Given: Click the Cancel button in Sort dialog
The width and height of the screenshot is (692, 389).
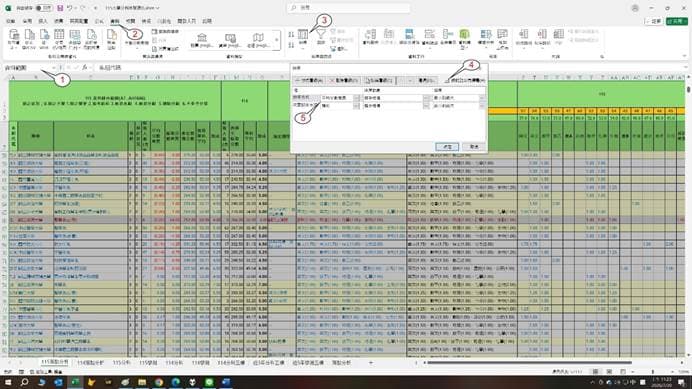Looking at the screenshot, I should (x=474, y=147).
